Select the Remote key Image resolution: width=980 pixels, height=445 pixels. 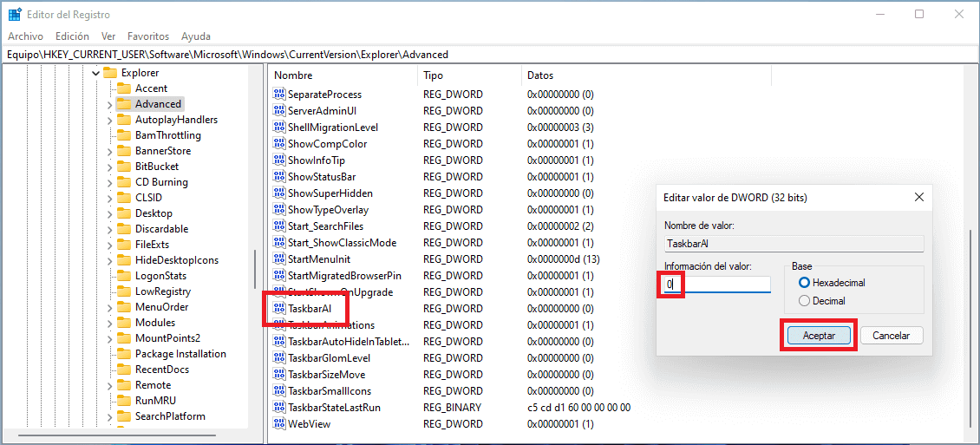153,385
